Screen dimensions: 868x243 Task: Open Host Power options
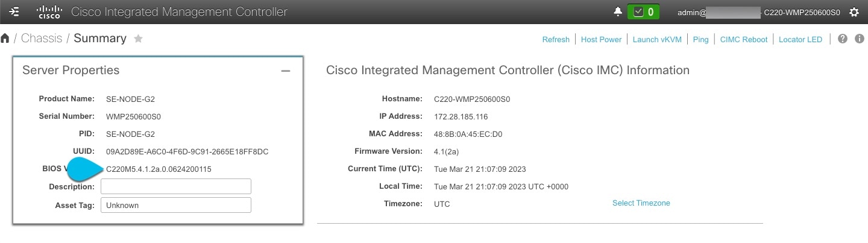coord(601,39)
